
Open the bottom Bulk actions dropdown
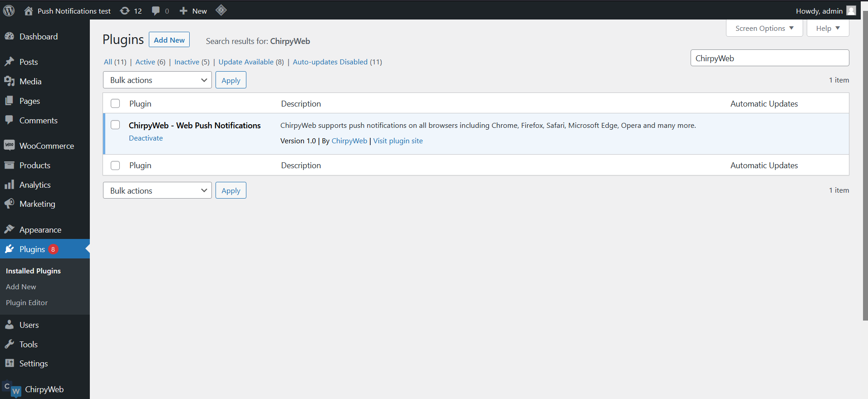157,190
